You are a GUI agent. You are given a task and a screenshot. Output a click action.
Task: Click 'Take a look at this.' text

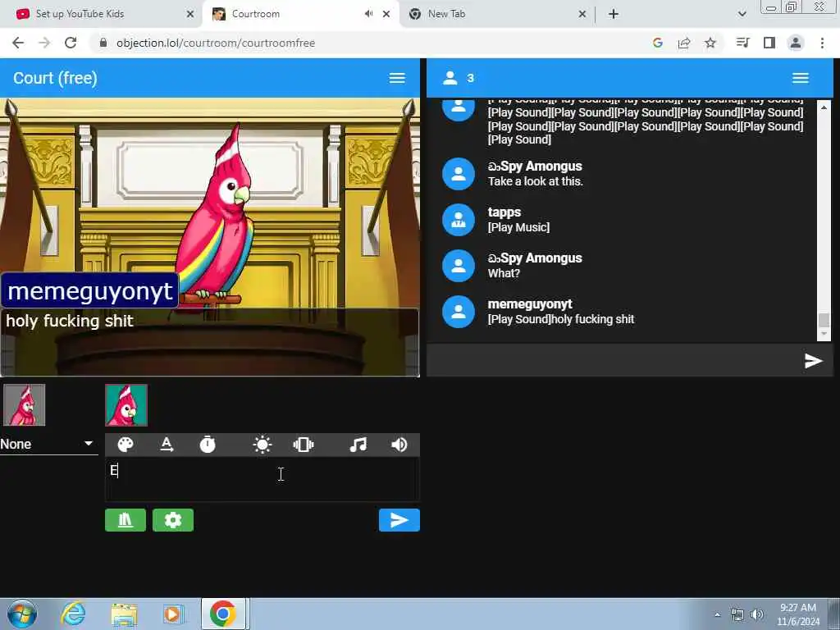pos(535,181)
